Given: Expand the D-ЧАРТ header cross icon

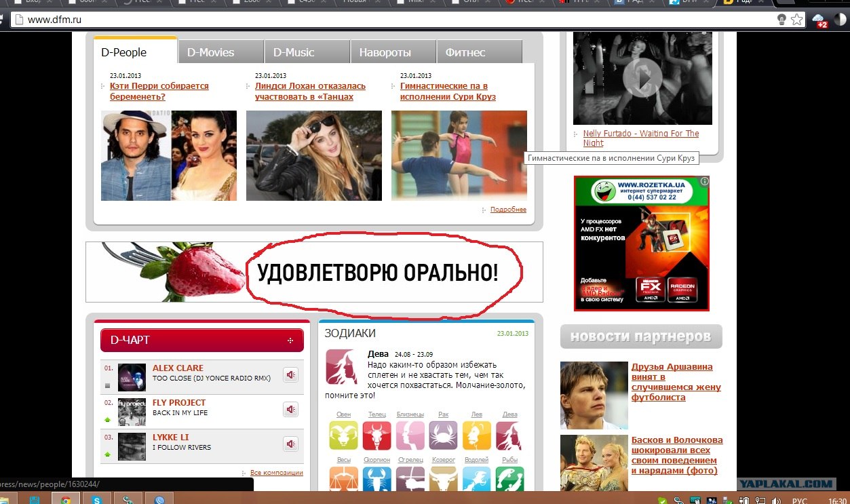Looking at the screenshot, I should point(290,341).
